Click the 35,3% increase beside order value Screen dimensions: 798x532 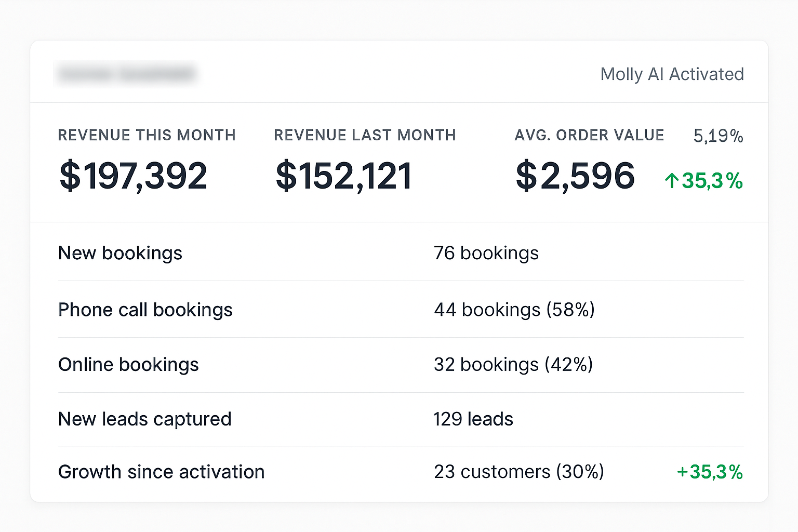[x=712, y=181]
